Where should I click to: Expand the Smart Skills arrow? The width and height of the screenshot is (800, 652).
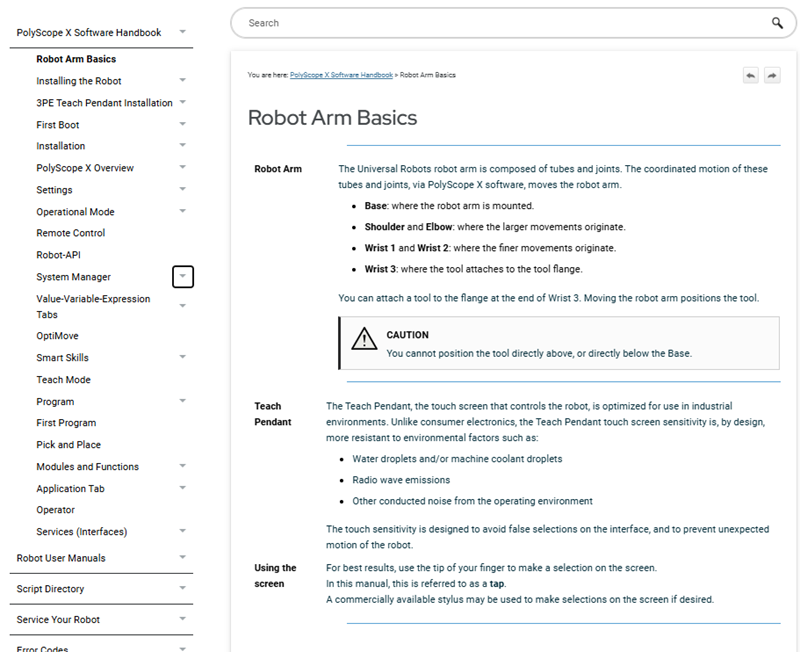[182, 357]
